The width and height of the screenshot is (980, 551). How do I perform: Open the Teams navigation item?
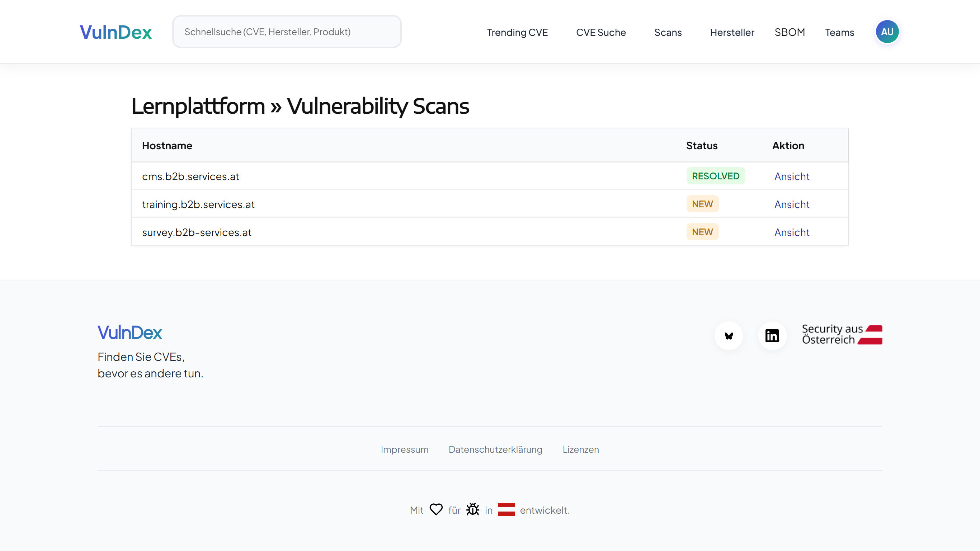tap(839, 32)
